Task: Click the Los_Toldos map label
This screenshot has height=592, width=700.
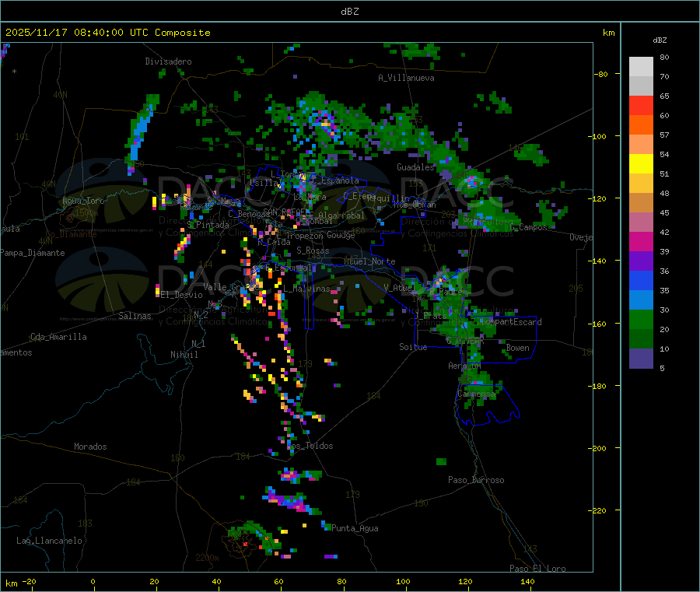Action: pyautogui.click(x=310, y=446)
